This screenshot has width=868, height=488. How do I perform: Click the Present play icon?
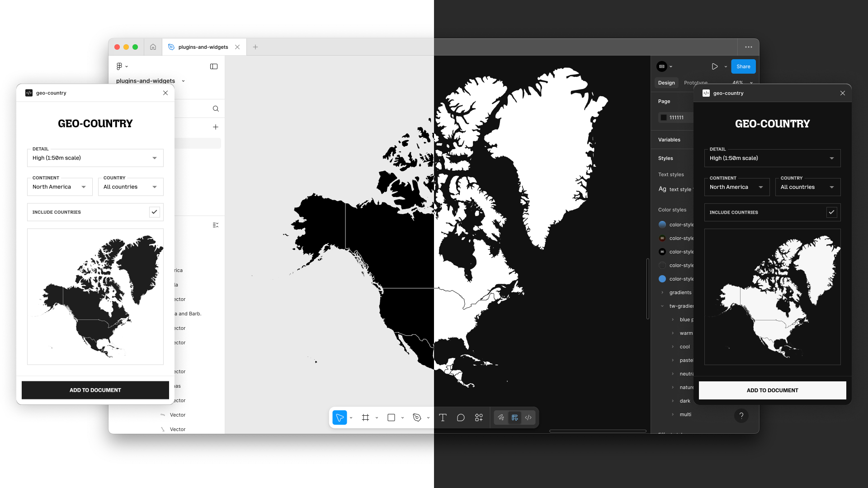click(x=715, y=66)
